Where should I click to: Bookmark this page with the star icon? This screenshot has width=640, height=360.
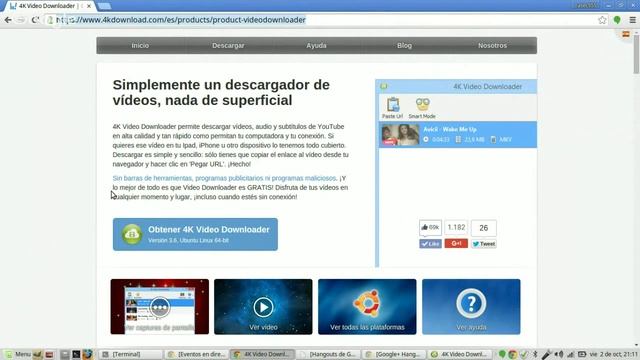coord(602,20)
